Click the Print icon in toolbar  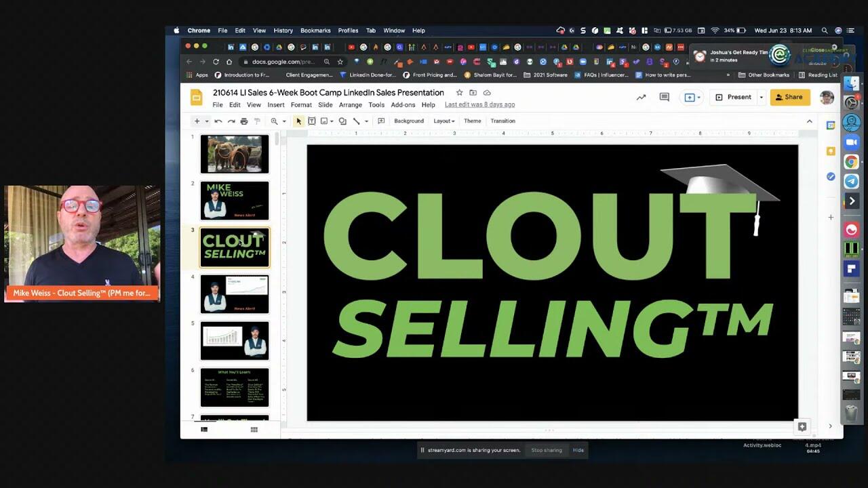[244, 121]
